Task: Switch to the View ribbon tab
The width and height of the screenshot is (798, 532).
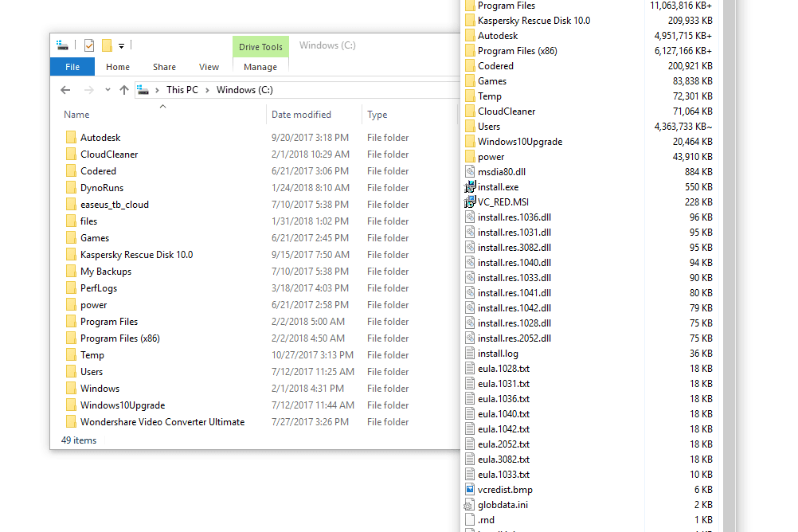Action: pos(209,67)
